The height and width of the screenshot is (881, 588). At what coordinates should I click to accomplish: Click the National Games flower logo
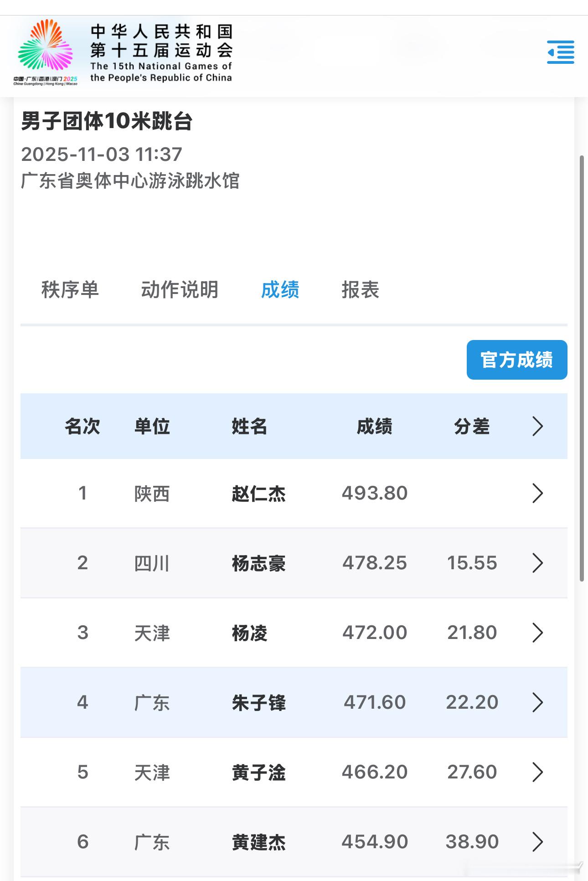pyautogui.click(x=46, y=48)
